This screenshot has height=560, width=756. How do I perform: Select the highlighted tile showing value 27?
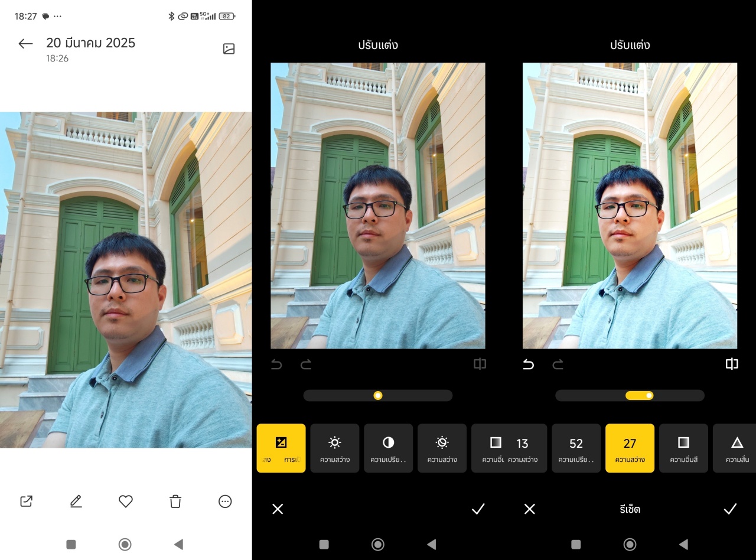pos(630,448)
